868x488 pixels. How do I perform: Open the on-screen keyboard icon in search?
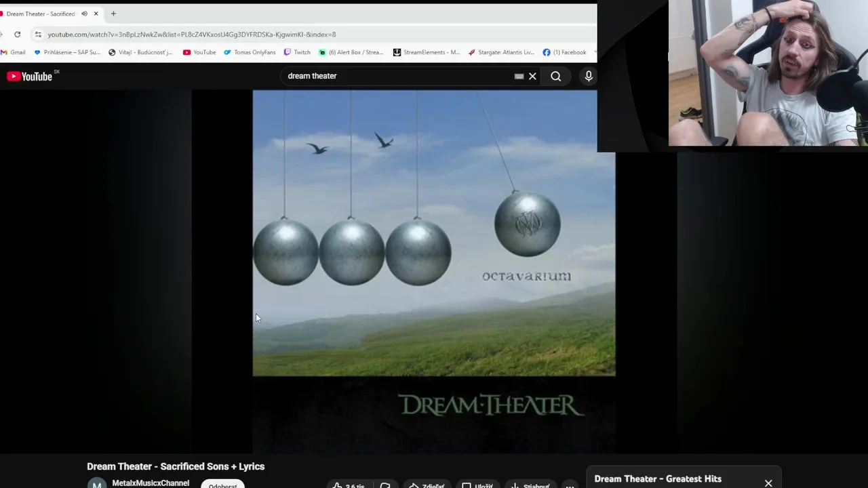519,76
